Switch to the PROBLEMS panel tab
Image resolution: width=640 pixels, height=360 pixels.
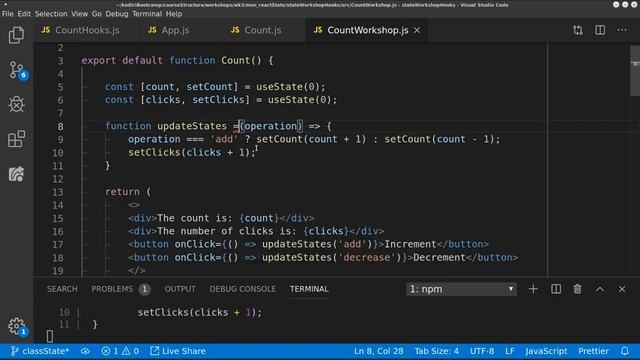click(120, 289)
